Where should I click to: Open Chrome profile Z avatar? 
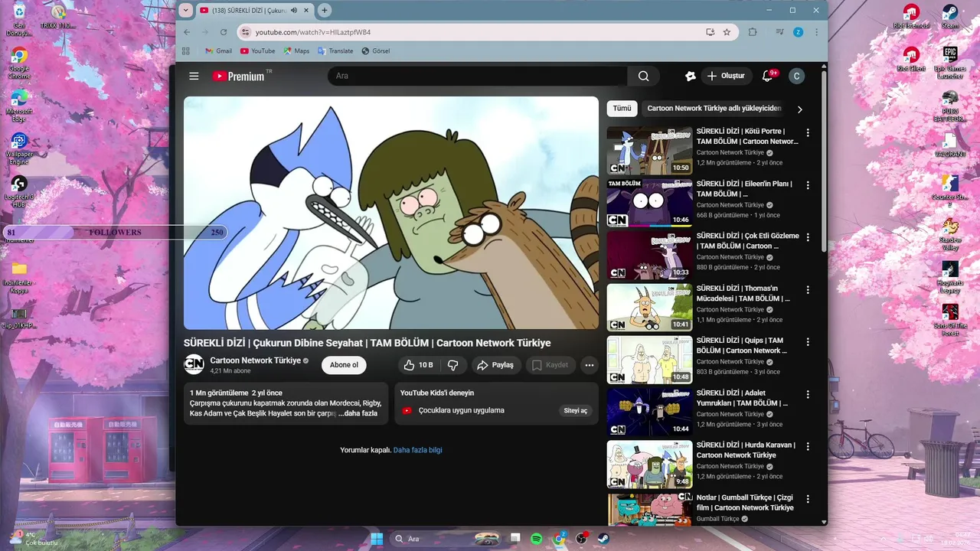[799, 32]
